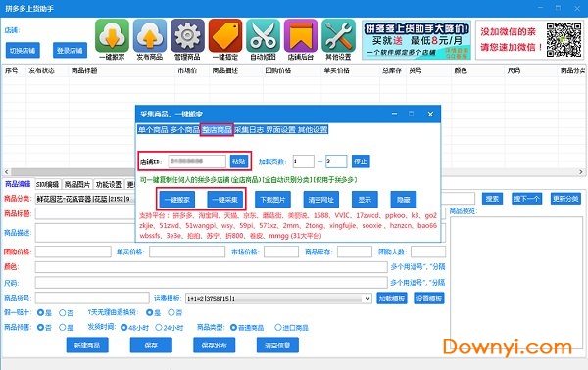Viewport: 588px width, 370px height.
Task: Select the 商品编辑 tab
Action: point(18,184)
